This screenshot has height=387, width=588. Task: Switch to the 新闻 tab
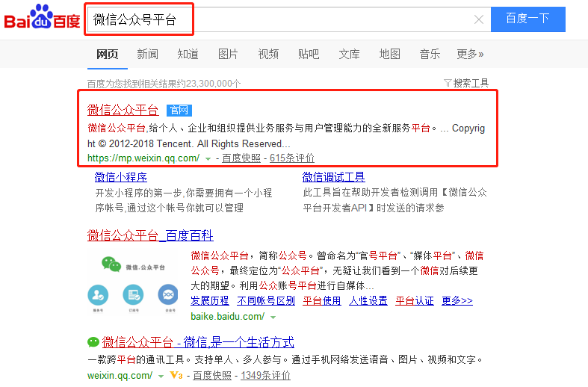pyautogui.click(x=147, y=54)
